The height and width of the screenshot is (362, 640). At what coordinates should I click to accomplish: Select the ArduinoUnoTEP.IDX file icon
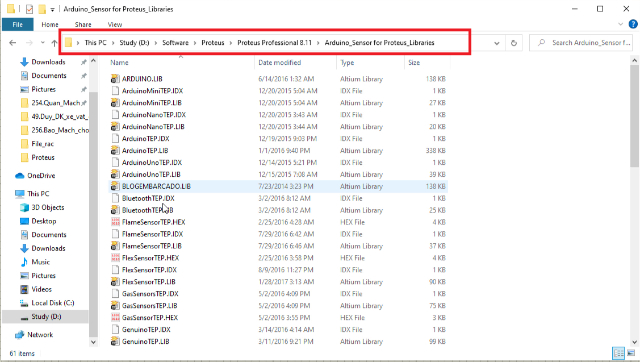pyautogui.click(x=116, y=162)
